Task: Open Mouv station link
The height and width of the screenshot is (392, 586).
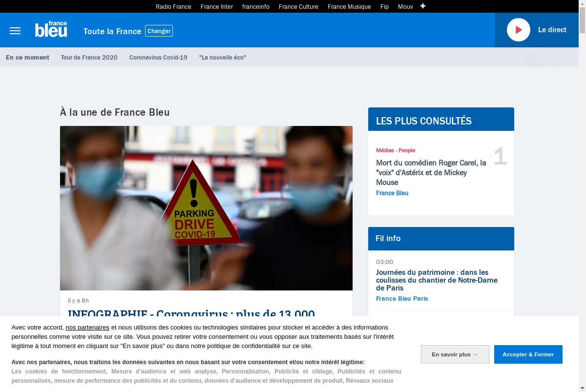Action: click(x=405, y=6)
